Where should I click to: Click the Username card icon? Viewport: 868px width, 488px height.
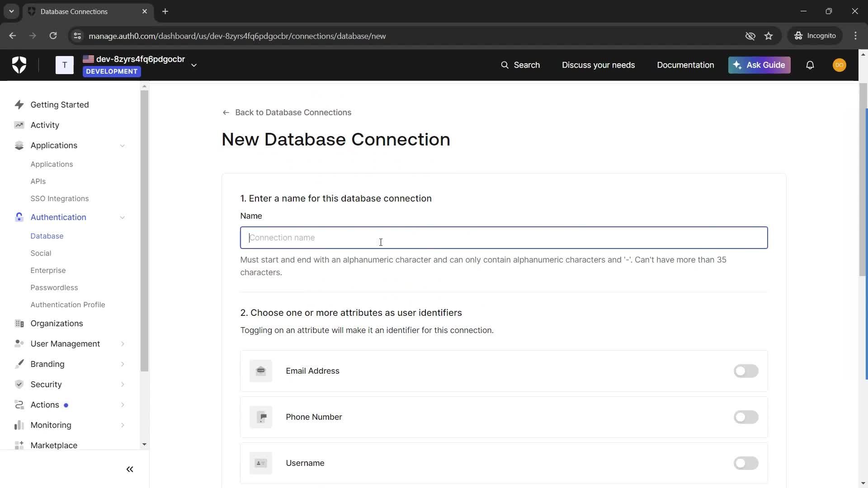[261, 463]
